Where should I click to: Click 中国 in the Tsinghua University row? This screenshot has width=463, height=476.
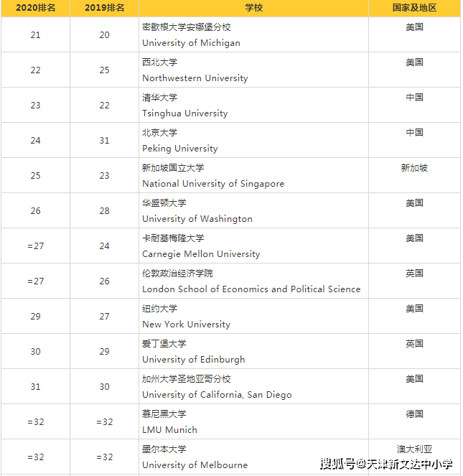(x=414, y=98)
